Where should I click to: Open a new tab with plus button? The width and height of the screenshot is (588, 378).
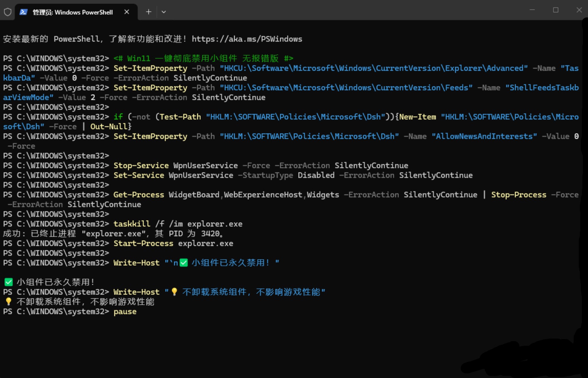(148, 12)
